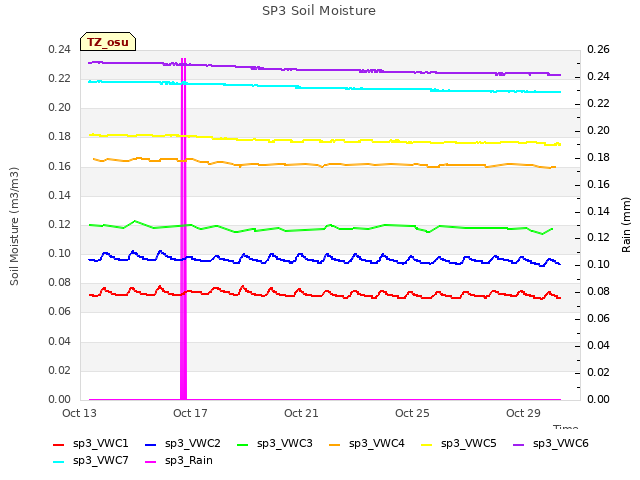
Task: Click the 0.10 right axis tick label
Action: point(598,264)
